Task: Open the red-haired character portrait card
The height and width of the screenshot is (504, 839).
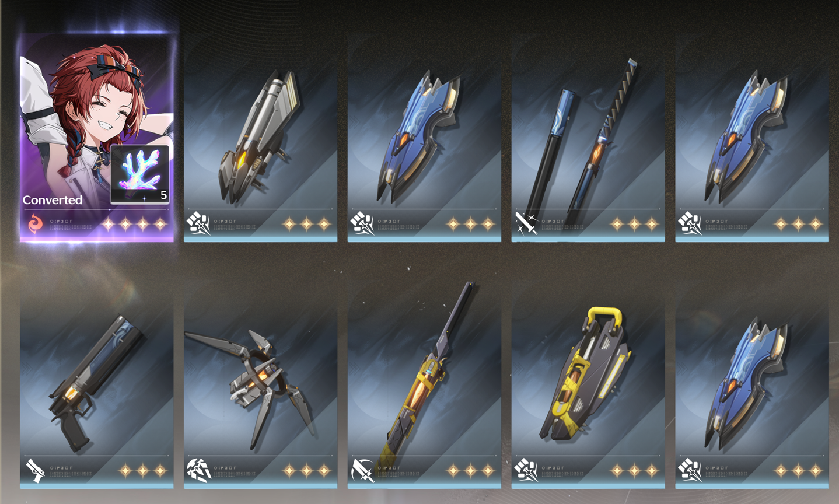Action: (x=97, y=138)
